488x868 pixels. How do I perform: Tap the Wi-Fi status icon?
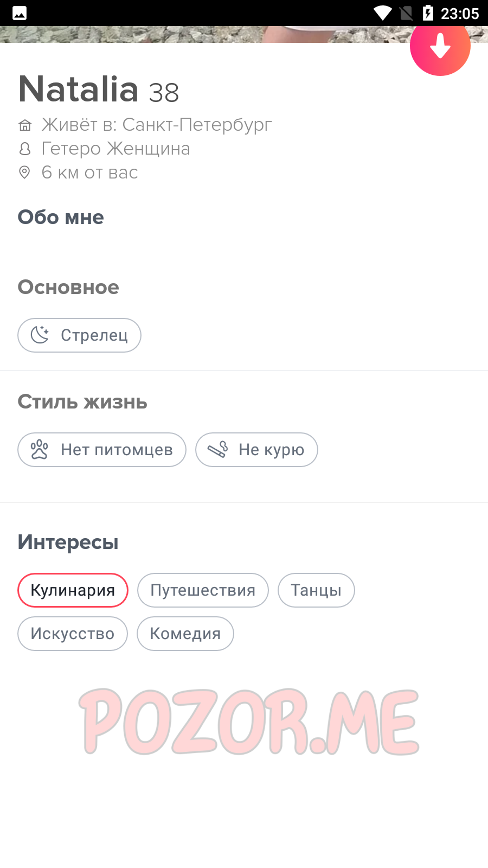pos(383,13)
